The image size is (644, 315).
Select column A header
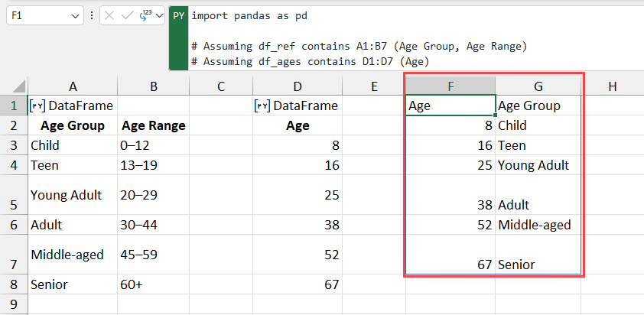73,86
